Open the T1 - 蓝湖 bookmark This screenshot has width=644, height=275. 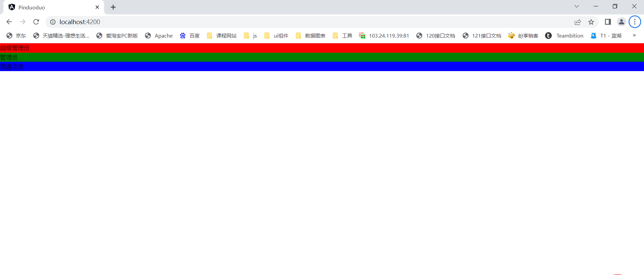coord(606,36)
